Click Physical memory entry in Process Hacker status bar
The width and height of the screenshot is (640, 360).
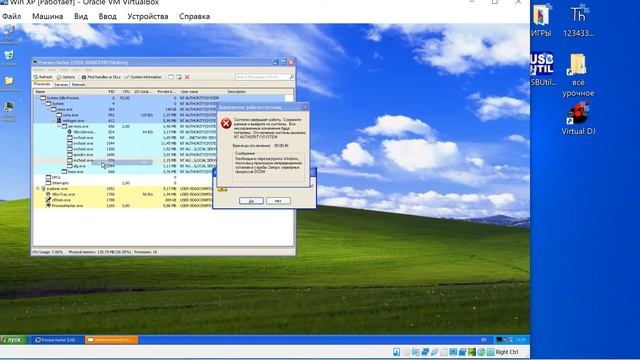(x=100, y=252)
